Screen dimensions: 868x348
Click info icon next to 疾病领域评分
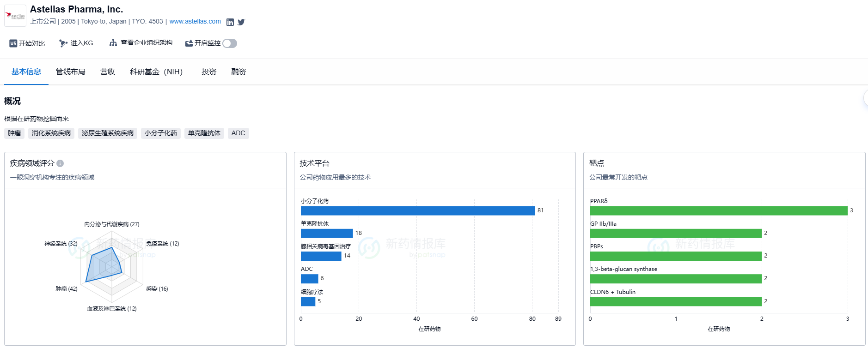point(60,163)
